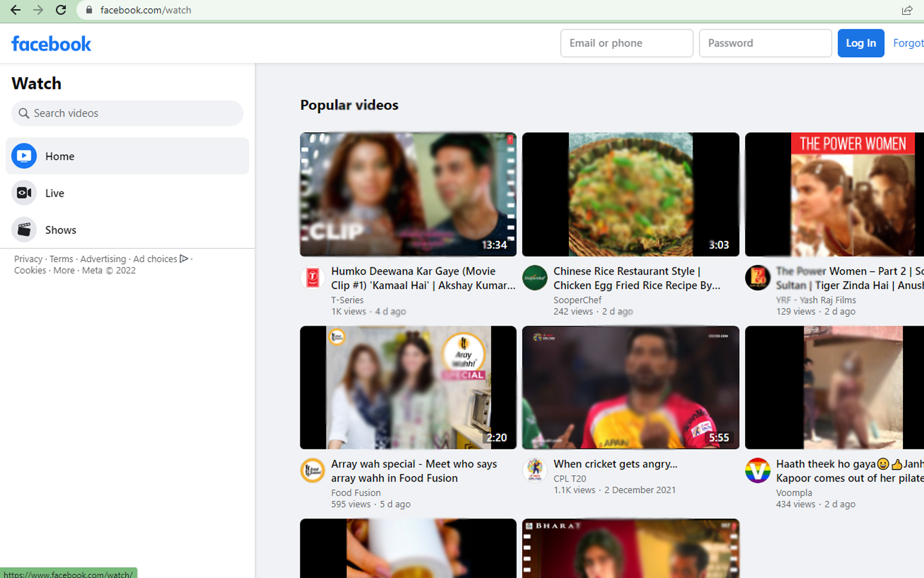The height and width of the screenshot is (578, 924).
Task: Select Live in Watch sidebar
Action: 127,193
